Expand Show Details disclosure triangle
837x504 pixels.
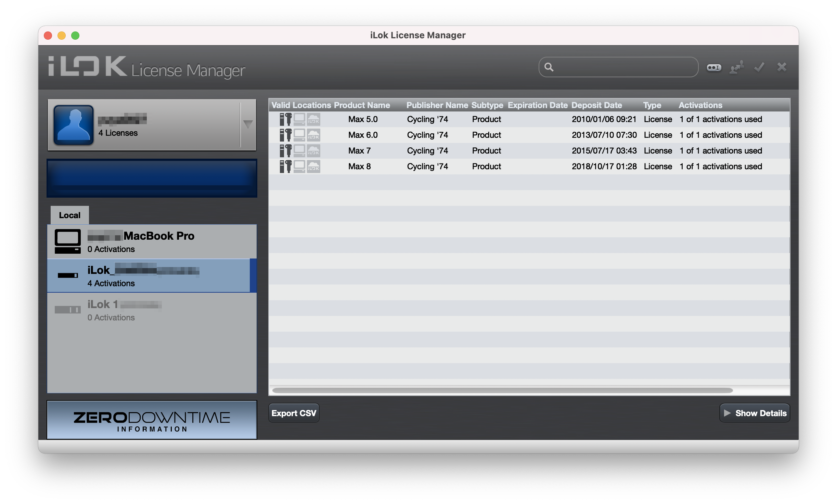point(727,413)
